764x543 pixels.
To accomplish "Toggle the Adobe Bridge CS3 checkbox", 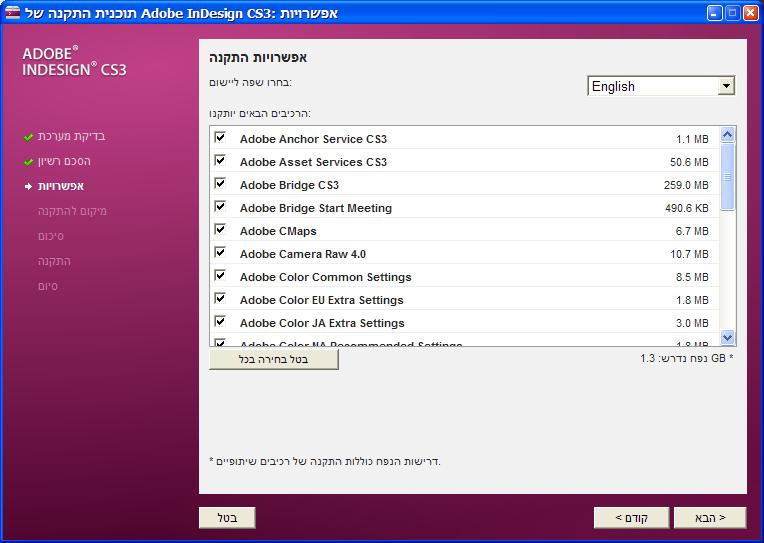I will pyautogui.click(x=220, y=183).
